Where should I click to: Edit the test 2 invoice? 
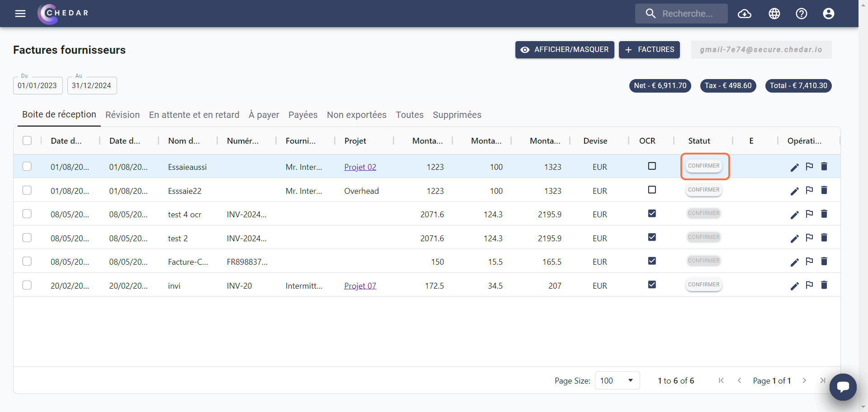point(795,239)
